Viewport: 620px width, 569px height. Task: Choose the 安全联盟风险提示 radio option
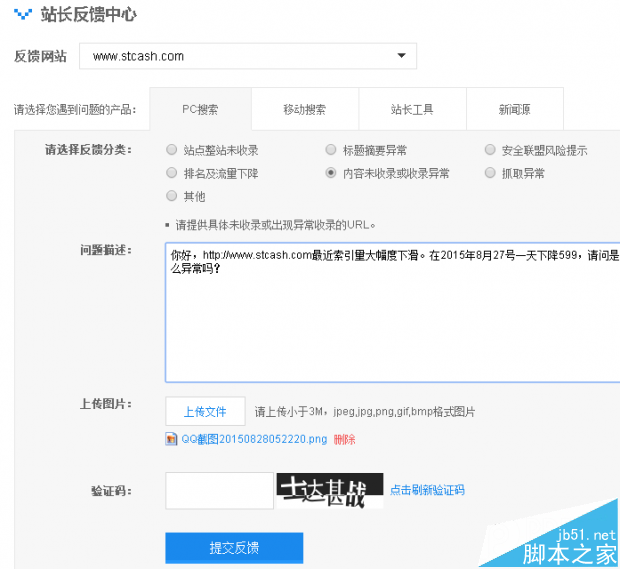(x=490, y=150)
